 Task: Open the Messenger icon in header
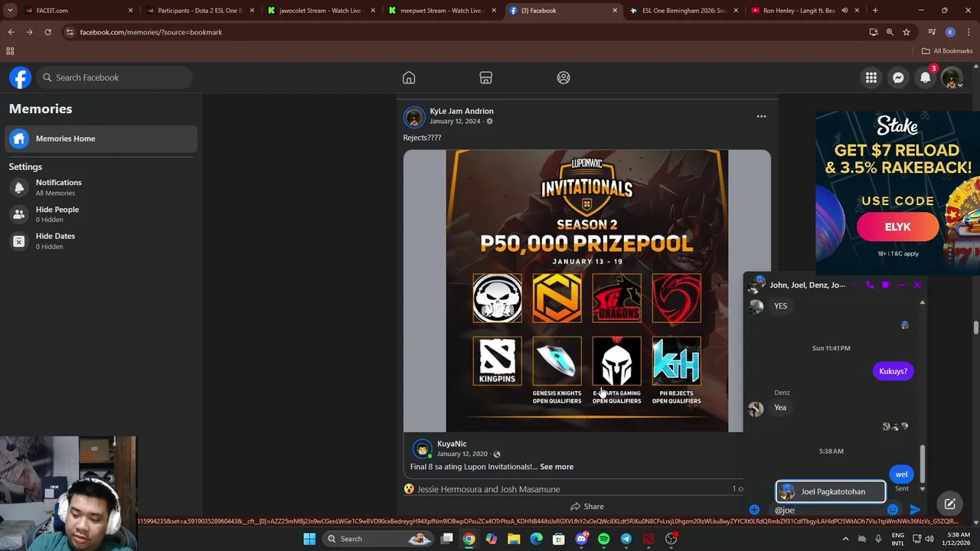pyautogui.click(x=898, y=77)
